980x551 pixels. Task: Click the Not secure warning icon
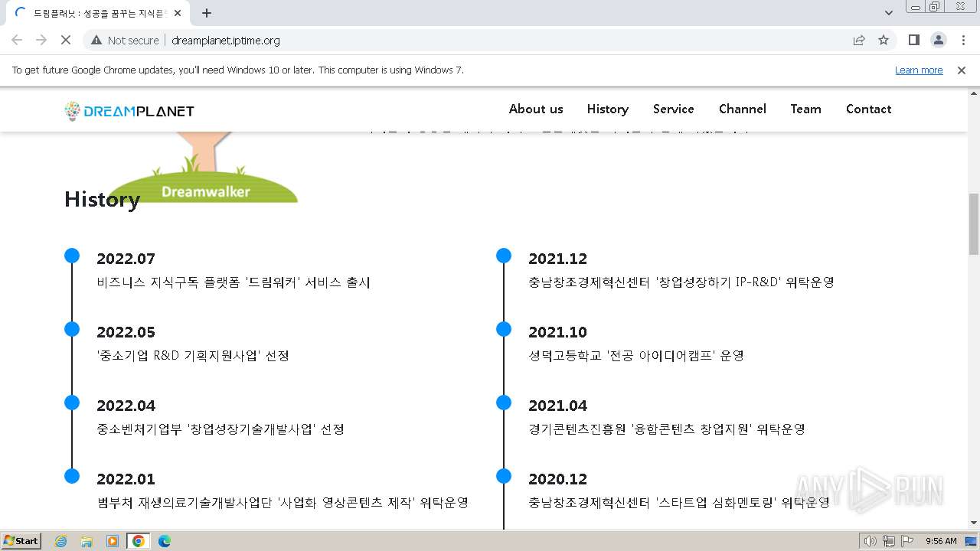(x=96, y=40)
